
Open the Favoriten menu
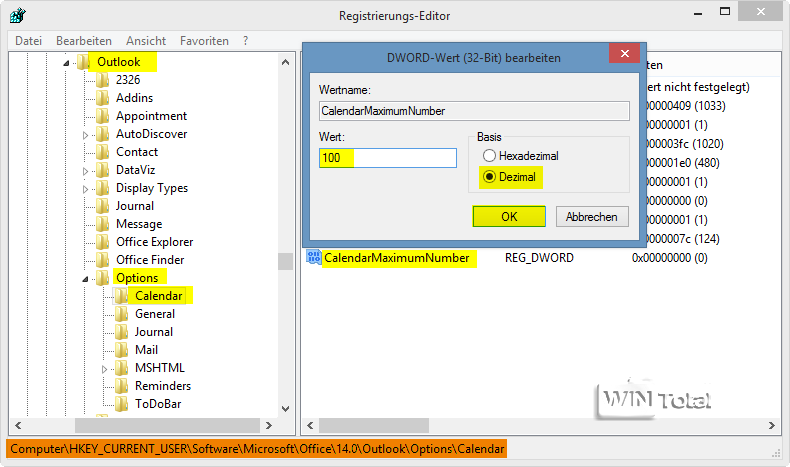204,41
